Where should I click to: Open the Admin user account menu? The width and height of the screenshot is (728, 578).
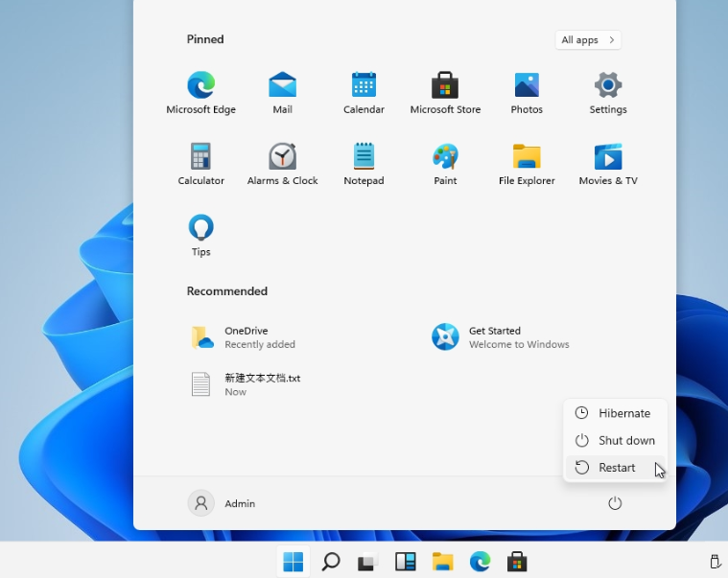tap(223, 503)
